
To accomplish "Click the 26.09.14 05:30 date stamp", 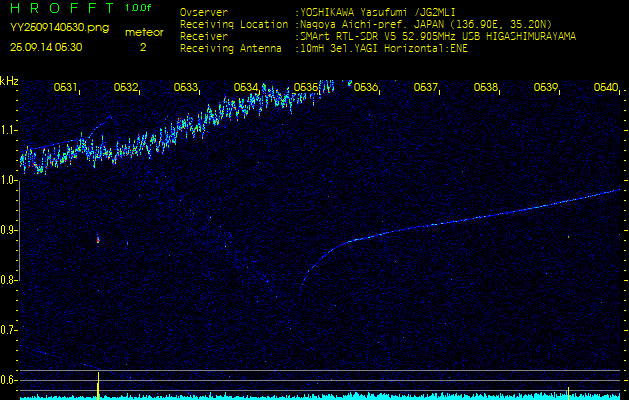I will point(46,47).
